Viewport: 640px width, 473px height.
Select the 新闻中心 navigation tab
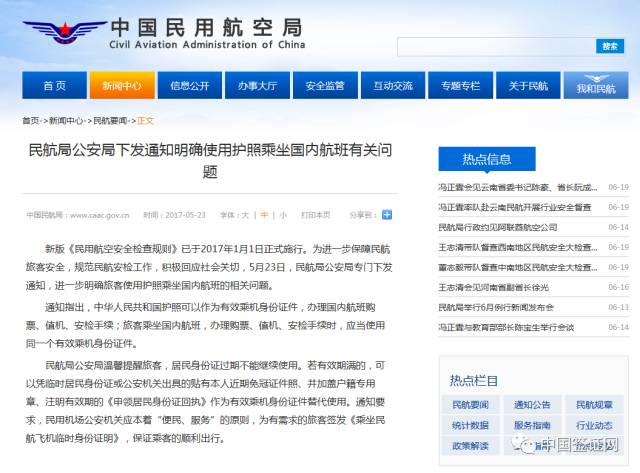pos(122,86)
